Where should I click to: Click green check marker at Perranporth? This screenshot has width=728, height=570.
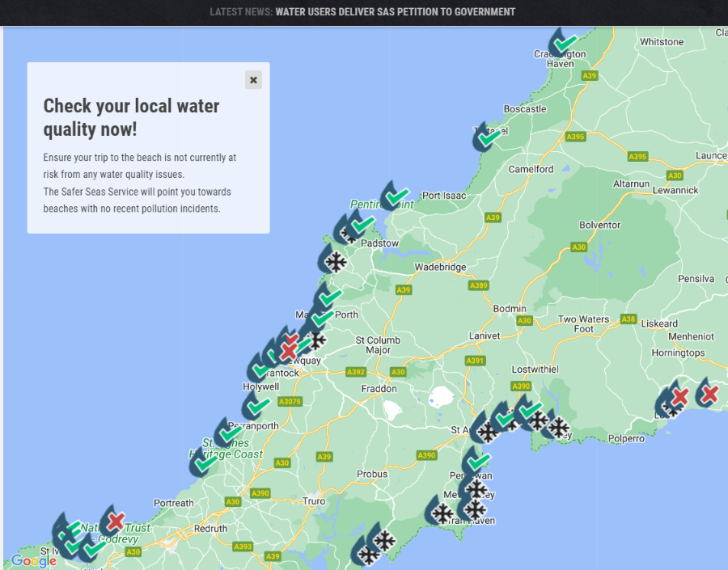(228, 433)
